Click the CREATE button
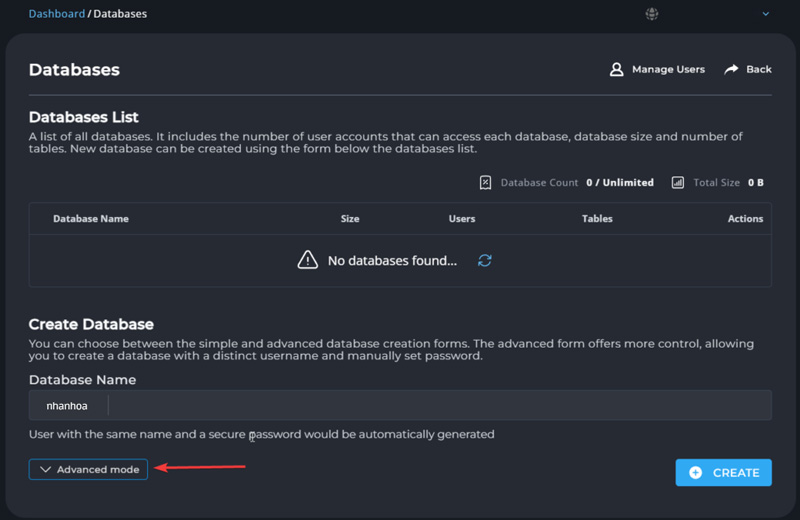Image resolution: width=800 pixels, height=520 pixels. click(723, 473)
